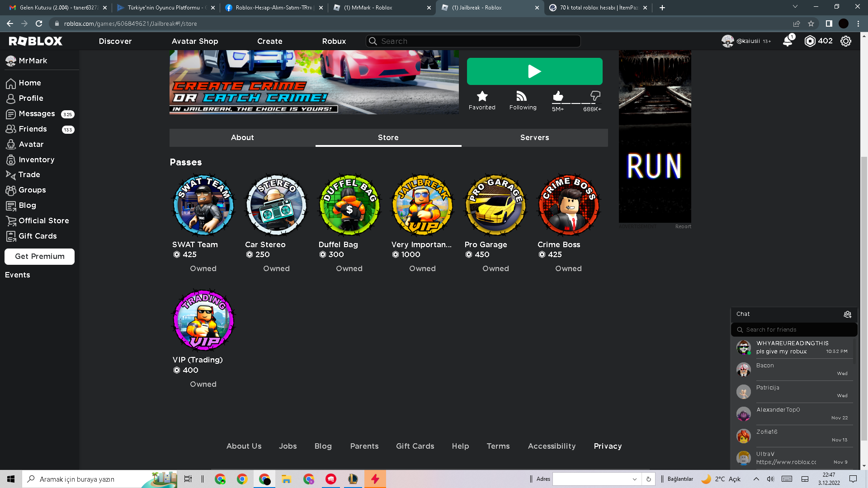Open chat settings friends icon
Image resolution: width=868 pixels, height=488 pixels.
[x=848, y=314]
